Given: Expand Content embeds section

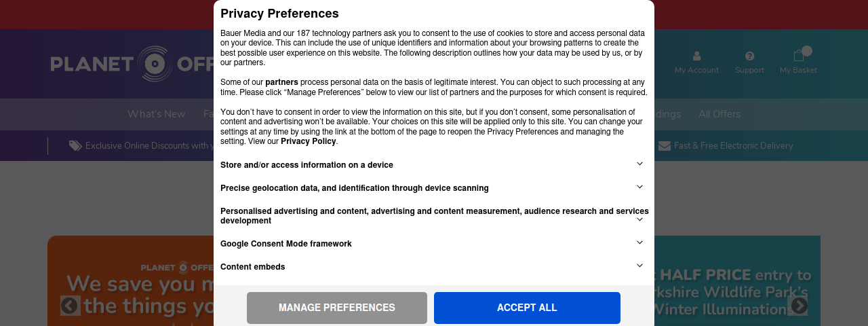Looking at the screenshot, I should click(x=433, y=266).
